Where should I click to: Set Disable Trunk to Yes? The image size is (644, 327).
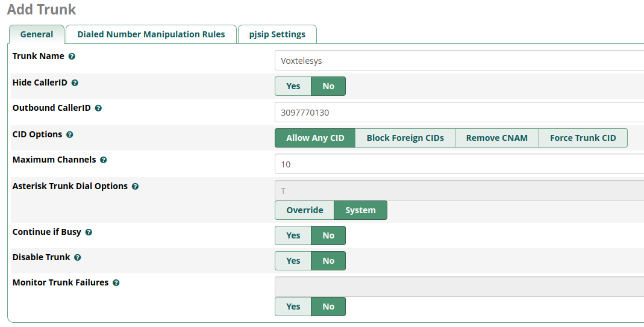click(x=293, y=261)
